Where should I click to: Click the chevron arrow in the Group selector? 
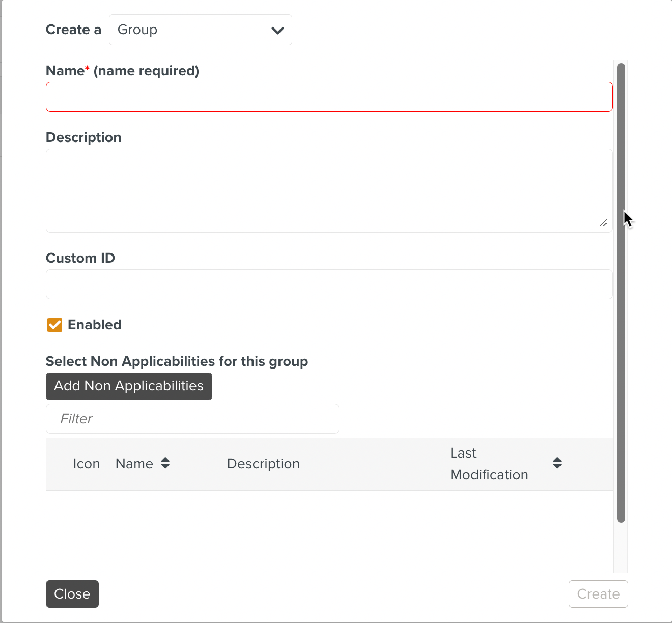point(277,31)
